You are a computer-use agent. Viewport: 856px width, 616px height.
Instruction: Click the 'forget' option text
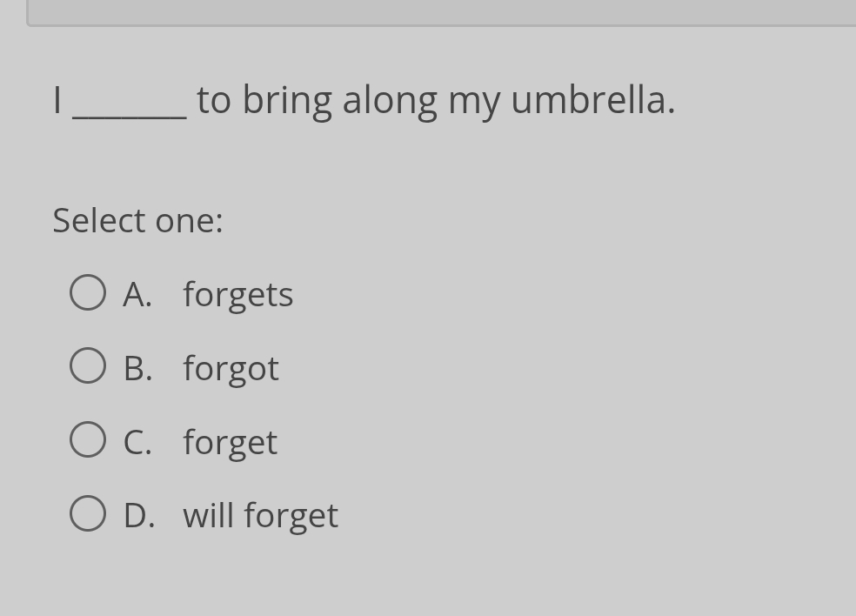(229, 441)
